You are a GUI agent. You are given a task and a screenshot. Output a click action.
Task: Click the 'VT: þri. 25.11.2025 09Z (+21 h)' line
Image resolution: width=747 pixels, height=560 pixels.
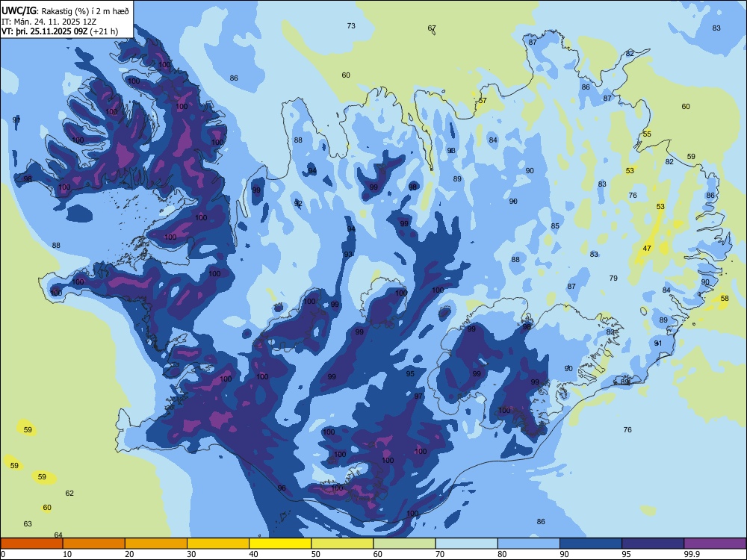pos(60,31)
